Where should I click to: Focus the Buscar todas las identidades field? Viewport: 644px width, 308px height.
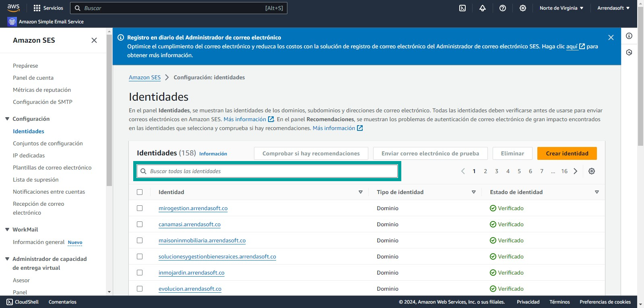tap(267, 171)
